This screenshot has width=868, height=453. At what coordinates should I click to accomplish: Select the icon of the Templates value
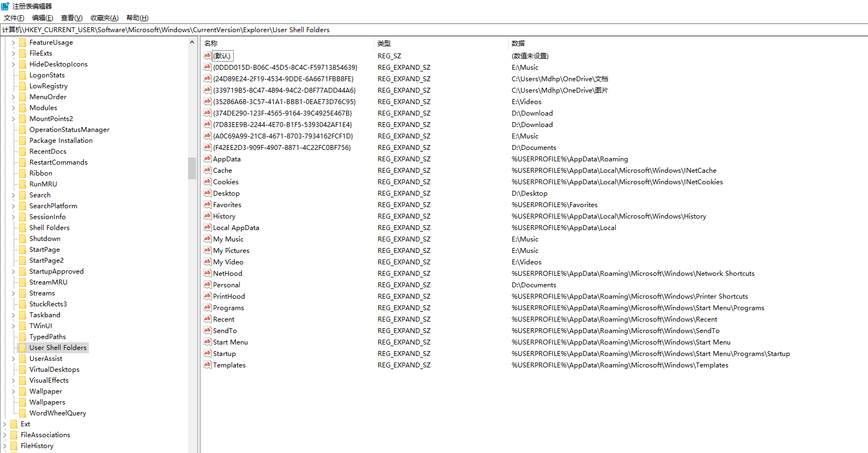click(207, 365)
